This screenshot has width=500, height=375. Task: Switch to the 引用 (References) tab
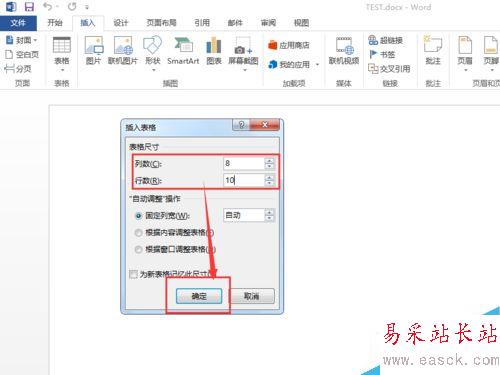(202, 23)
